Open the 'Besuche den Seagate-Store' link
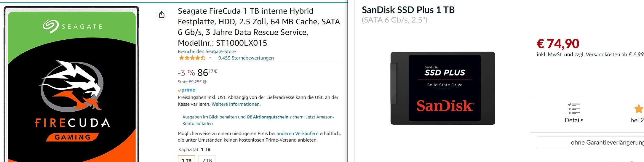The width and height of the screenshot is (644, 162). click(x=207, y=51)
